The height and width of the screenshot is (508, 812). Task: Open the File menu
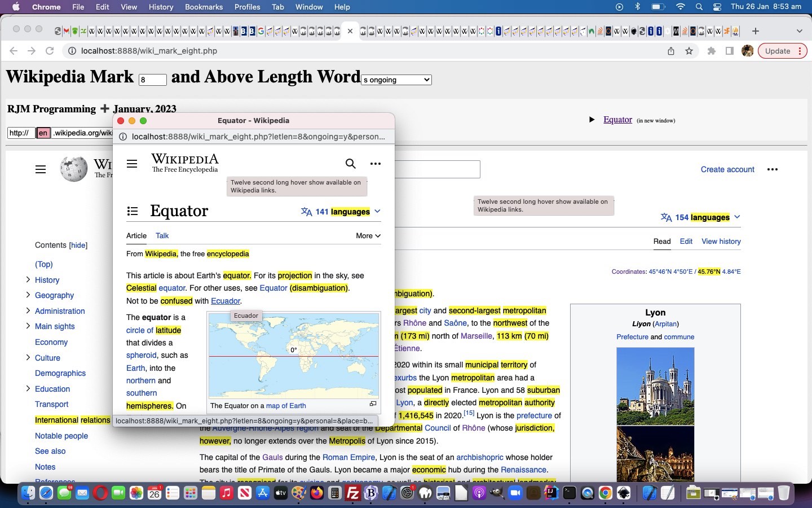tap(78, 7)
